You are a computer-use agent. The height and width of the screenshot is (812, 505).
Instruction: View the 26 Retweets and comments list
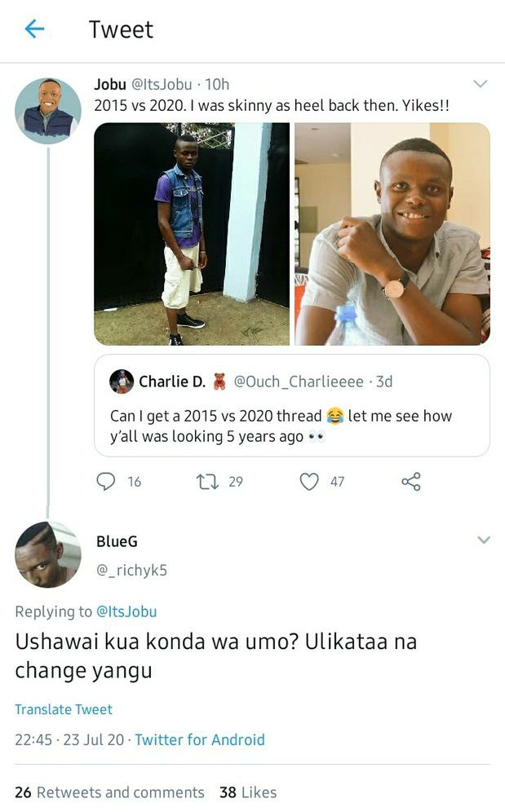[x=109, y=792]
